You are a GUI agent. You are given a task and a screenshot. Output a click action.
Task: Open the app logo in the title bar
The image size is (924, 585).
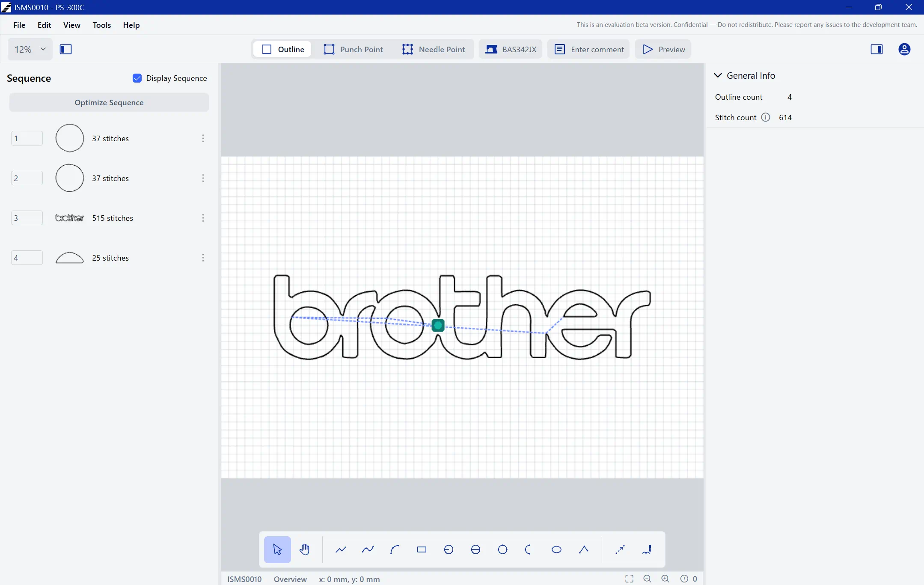click(x=6, y=7)
